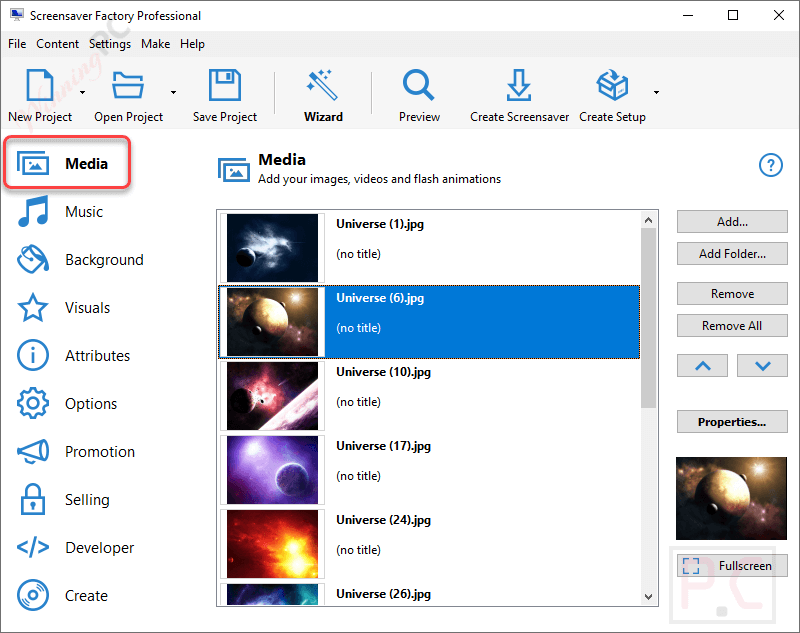Click the Save Project floppy icon
Screen dimensions: 800x633
[x=224, y=85]
